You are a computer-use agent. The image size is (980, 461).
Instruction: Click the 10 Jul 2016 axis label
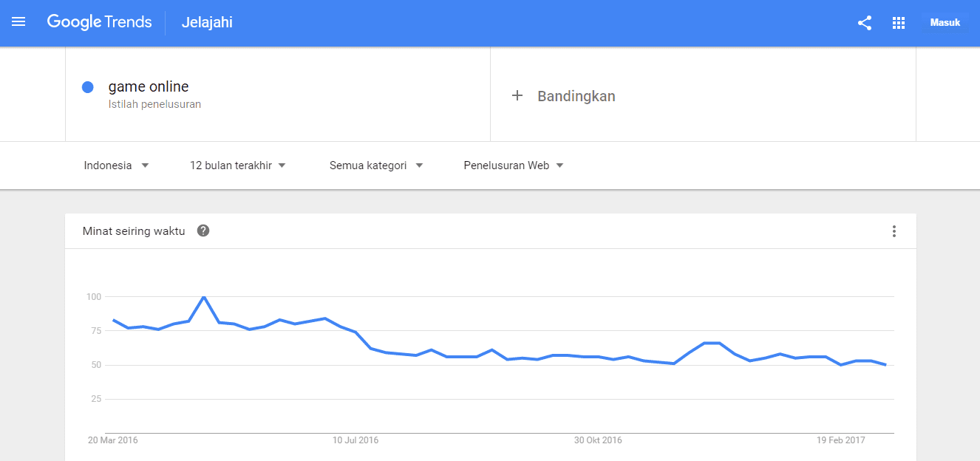(x=355, y=440)
